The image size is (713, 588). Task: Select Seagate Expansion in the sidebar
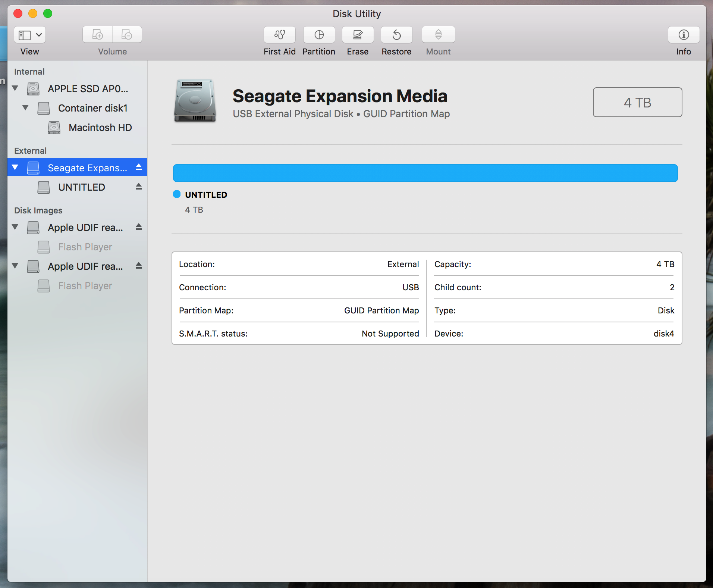[x=77, y=168]
